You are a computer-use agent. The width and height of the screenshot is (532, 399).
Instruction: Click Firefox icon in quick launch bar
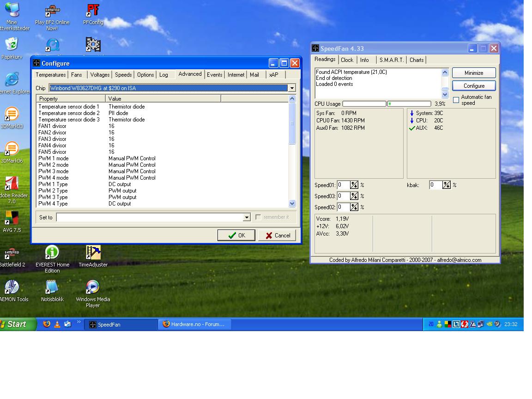(47, 324)
